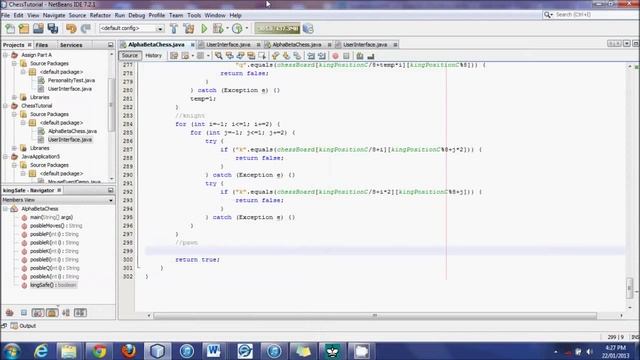Viewport: 640px width, 360px height.
Task: Toggle Show Fields navigator filter
Action: coord(24,313)
